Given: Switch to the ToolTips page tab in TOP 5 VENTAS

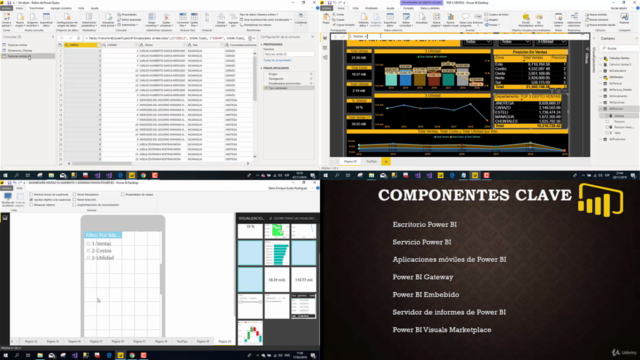Looking at the screenshot, I should pos(371,162).
